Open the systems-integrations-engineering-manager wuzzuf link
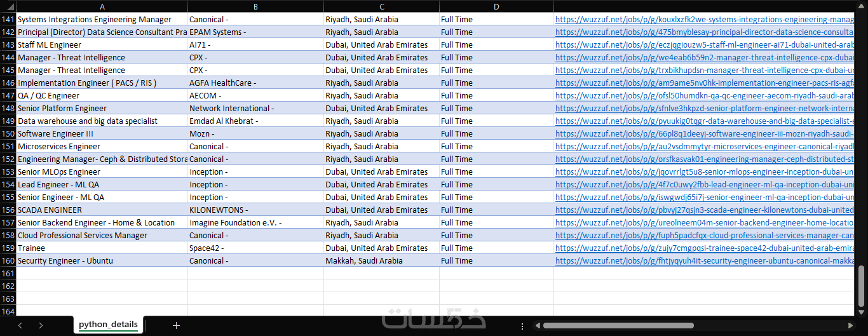This screenshot has height=336, width=868. point(705,19)
